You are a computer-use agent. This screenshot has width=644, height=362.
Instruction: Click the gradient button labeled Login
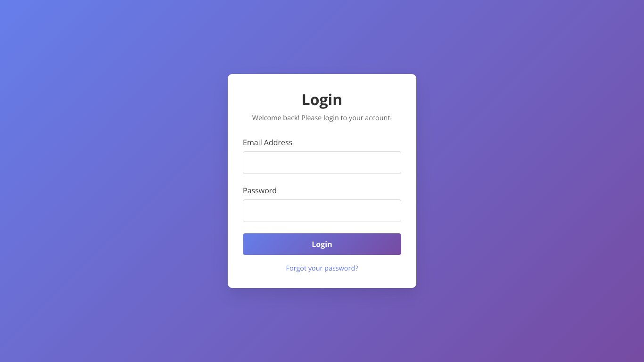point(322,244)
